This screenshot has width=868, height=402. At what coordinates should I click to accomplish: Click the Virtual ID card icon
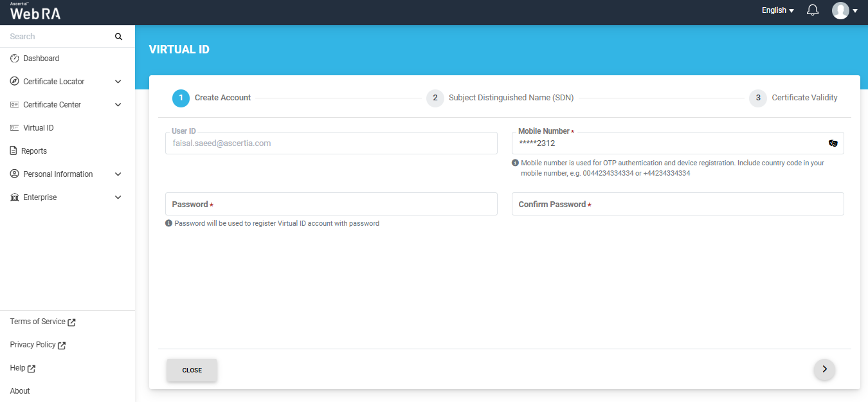15,128
